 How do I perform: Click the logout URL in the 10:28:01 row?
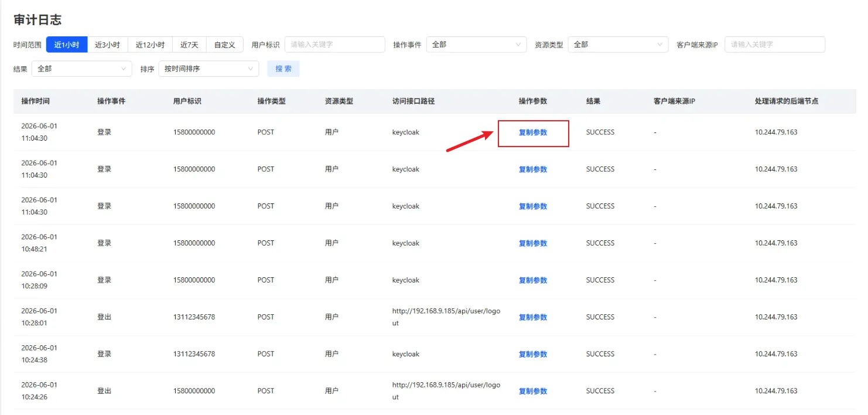[x=446, y=317]
